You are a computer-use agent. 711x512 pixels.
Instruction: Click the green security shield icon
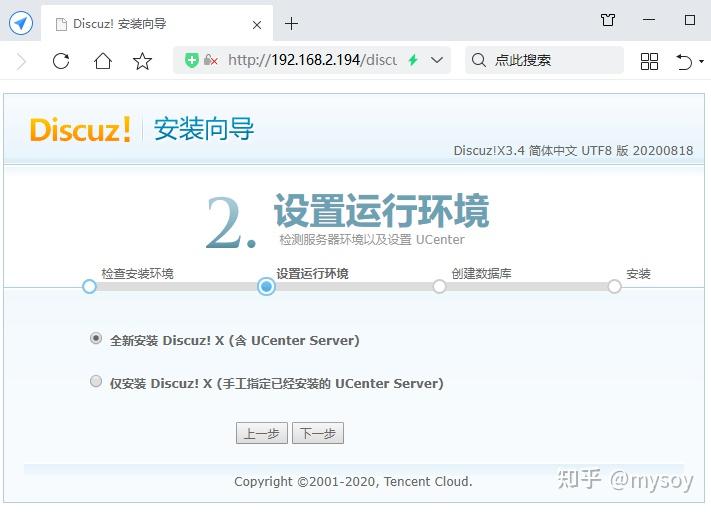(192, 60)
